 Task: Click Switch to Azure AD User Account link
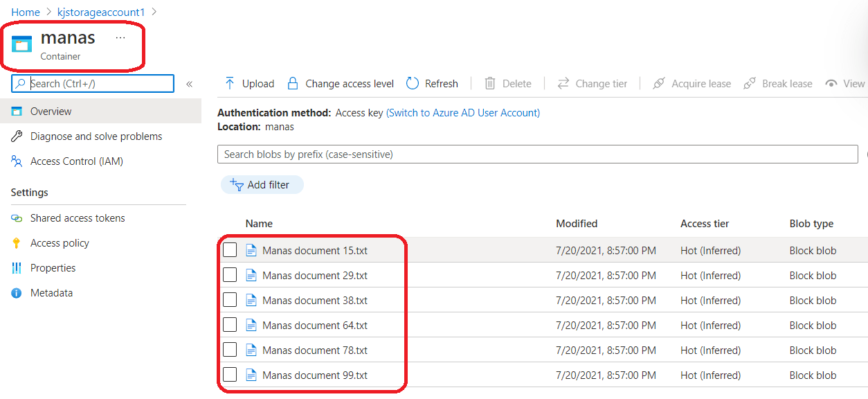coord(463,112)
